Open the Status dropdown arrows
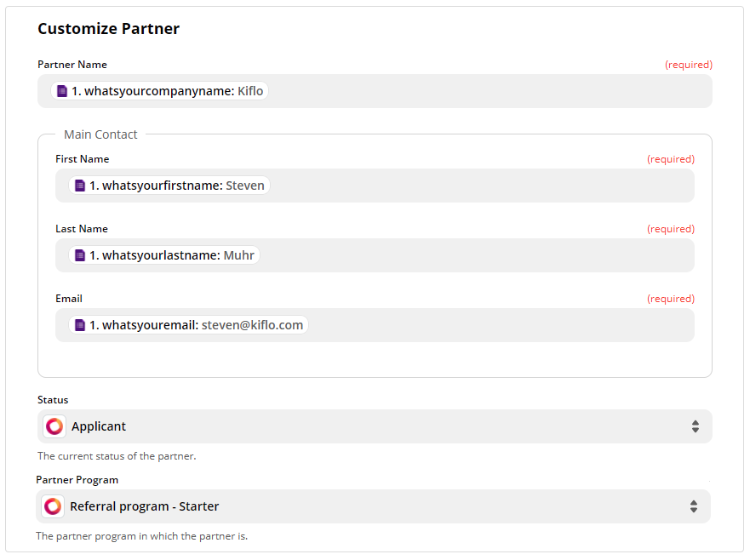The width and height of the screenshot is (750, 560). pyautogui.click(x=695, y=426)
